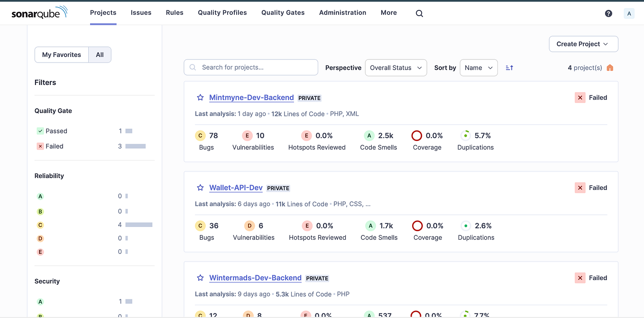Open the account avatar icon

tap(629, 13)
